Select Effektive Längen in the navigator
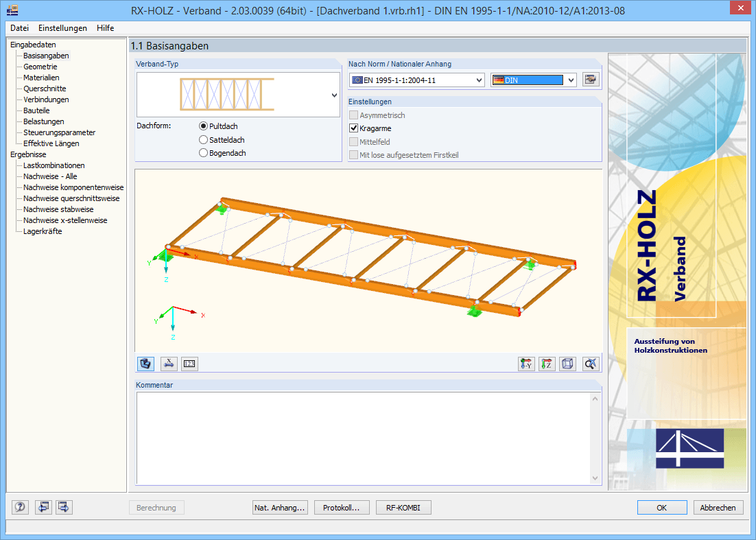Image resolution: width=756 pixels, height=540 pixels. tap(51, 143)
